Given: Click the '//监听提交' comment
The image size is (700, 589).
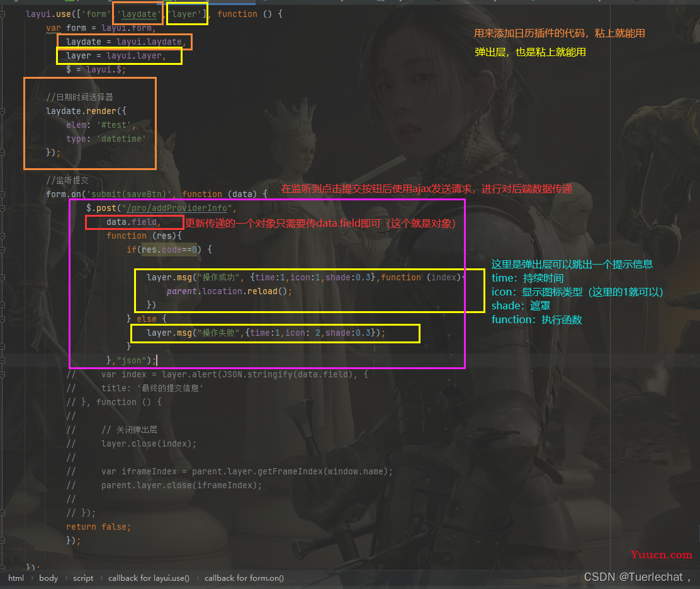Looking at the screenshot, I should coord(67,181).
